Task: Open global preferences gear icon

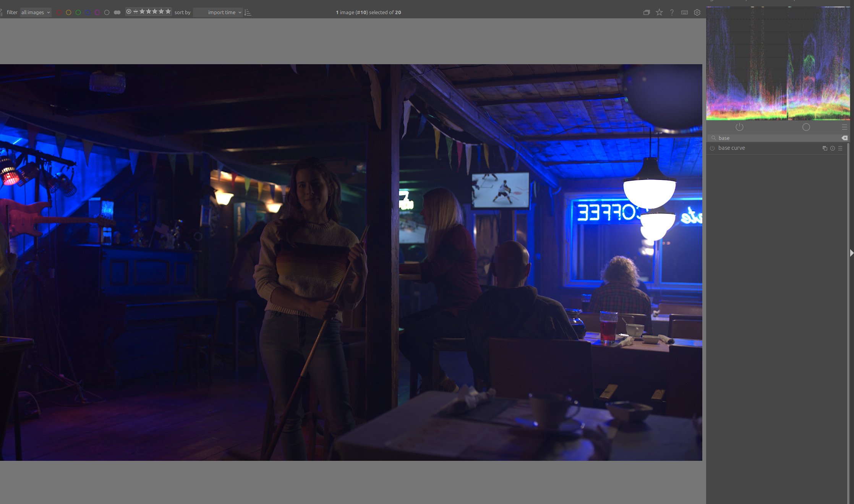Action: point(697,13)
